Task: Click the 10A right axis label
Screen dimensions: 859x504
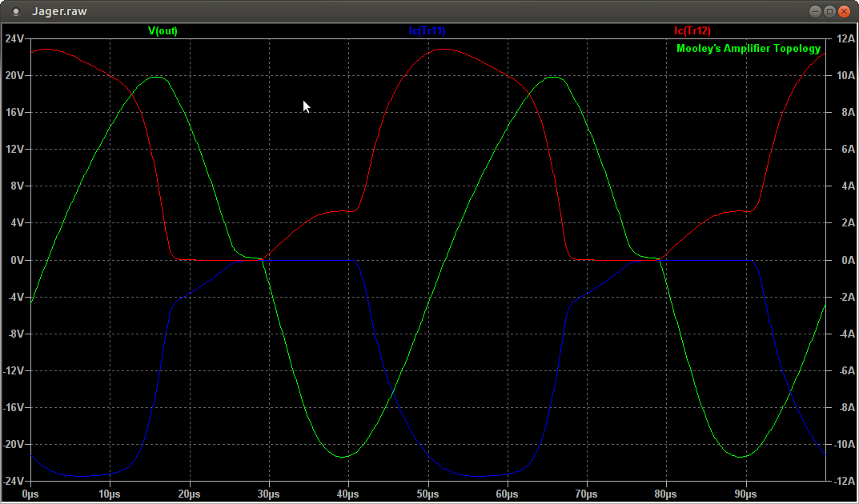Action: pos(845,75)
